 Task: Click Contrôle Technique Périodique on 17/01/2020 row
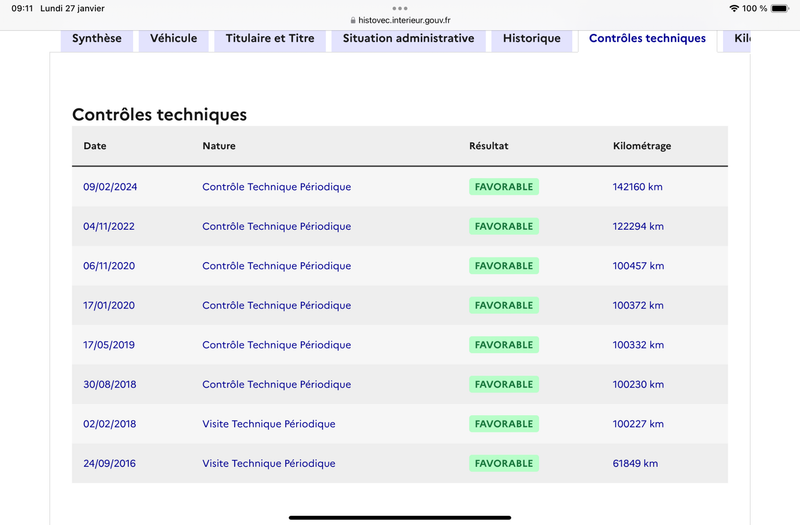277,305
